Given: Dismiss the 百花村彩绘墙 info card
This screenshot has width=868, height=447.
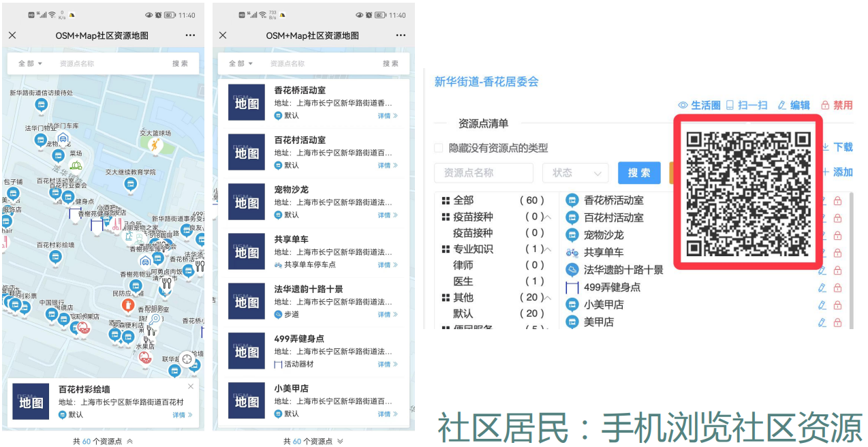Looking at the screenshot, I should point(191,386).
